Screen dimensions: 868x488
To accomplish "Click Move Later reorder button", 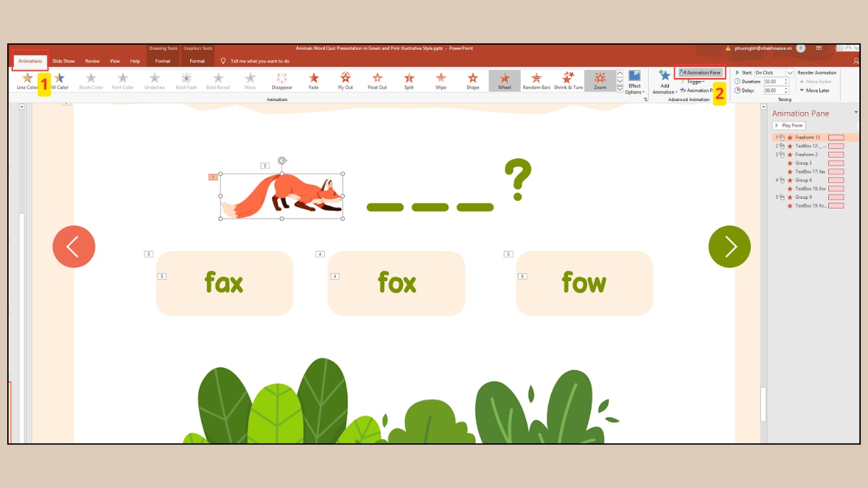I will (814, 90).
